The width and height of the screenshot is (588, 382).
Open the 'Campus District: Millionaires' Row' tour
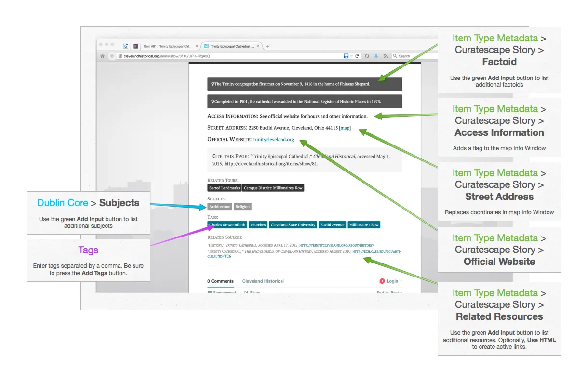coord(273,188)
